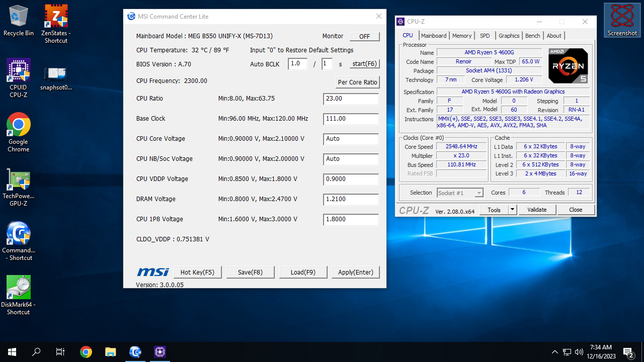Image resolution: width=644 pixels, height=362 pixels.
Task: Click the Ryzen 5 logo in CPU-Z
Action: pyautogui.click(x=568, y=66)
